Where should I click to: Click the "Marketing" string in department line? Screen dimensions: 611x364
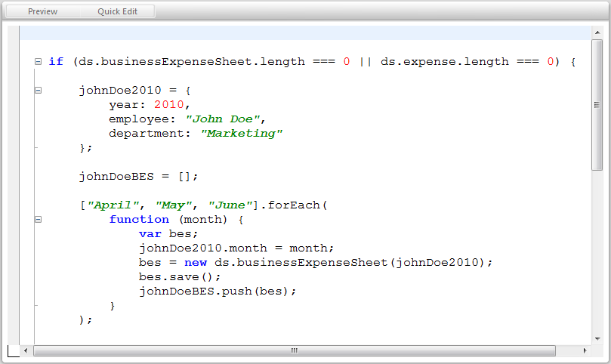[242, 133]
